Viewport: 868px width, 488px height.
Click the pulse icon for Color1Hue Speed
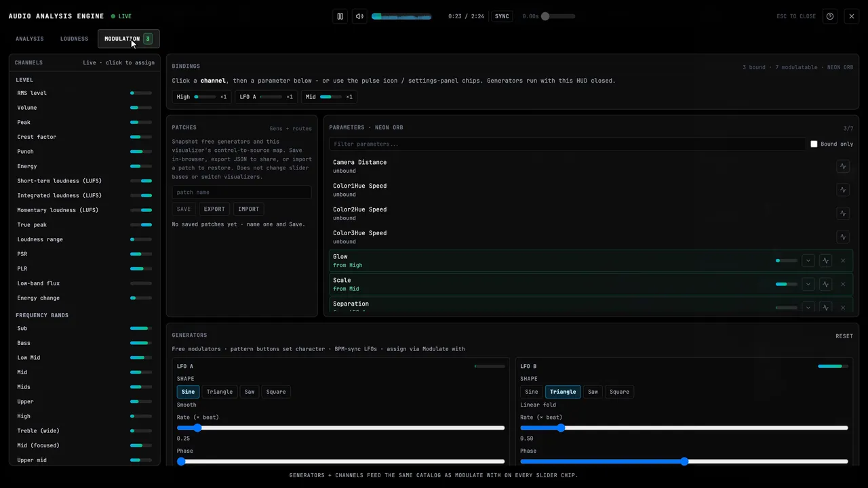coord(843,190)
